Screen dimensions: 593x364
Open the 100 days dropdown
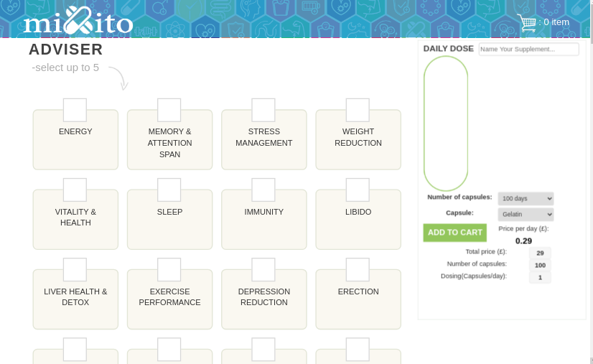tap(526, 198)
